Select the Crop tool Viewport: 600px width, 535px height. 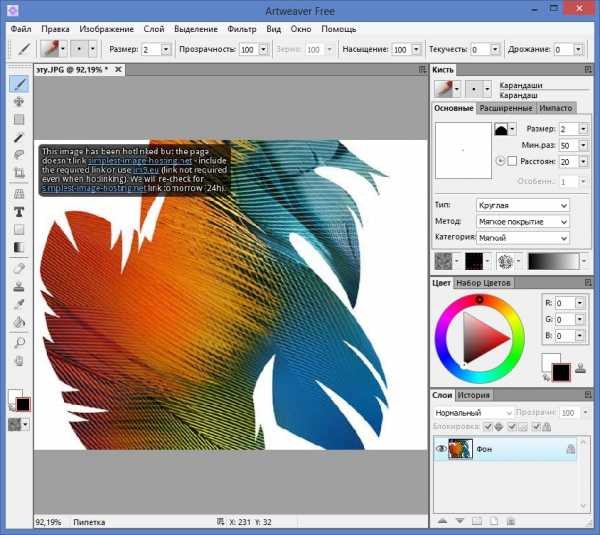[x=19, y=173]
